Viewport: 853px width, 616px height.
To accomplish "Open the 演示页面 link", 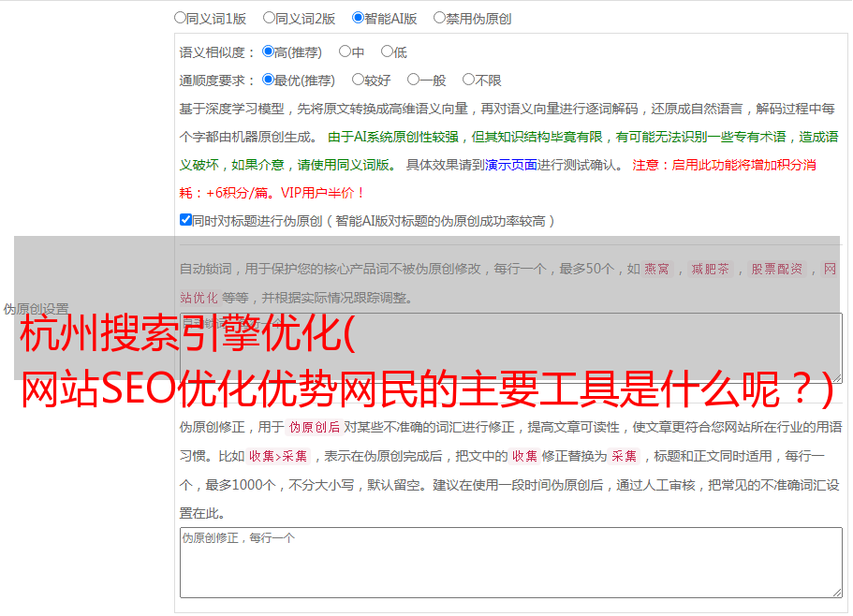I will (x=511, y=165).
